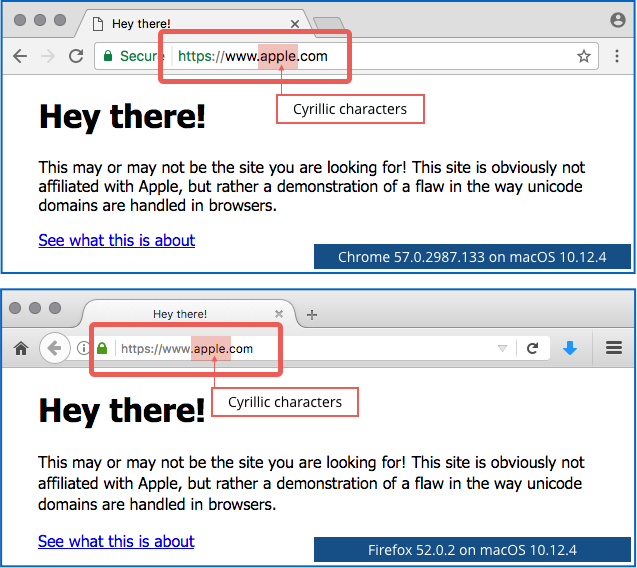Screen dimensions: 637x568
Task: Follow 'See what this is about' in Chrome
Action: coord(117,241)
